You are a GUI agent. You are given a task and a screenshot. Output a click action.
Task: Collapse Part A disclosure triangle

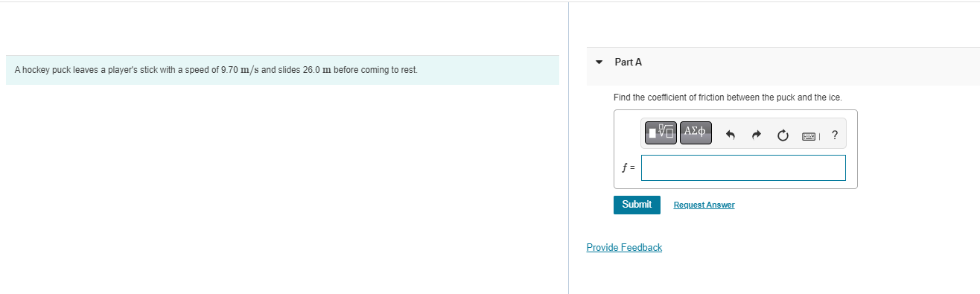(599, 63)
